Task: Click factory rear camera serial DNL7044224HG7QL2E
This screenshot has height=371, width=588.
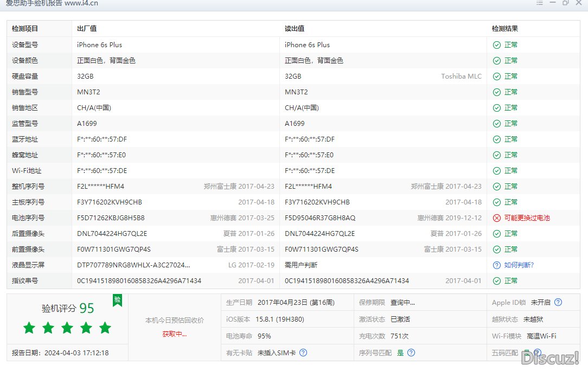Action: [112, 234]
